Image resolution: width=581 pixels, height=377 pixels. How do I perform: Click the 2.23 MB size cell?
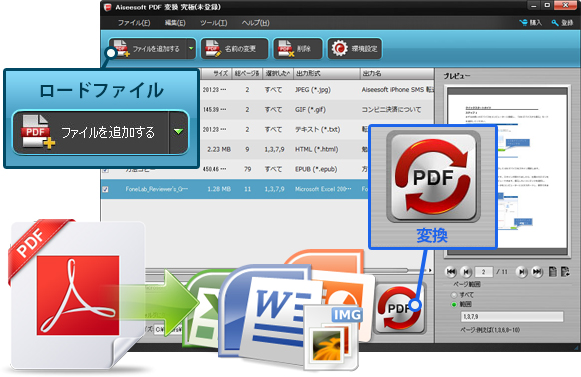coord(219,149)
